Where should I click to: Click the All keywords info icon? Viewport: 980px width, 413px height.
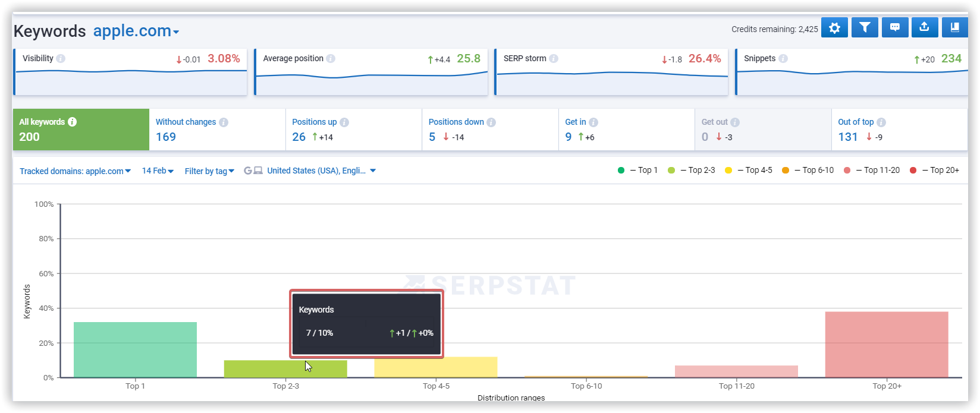72,122
